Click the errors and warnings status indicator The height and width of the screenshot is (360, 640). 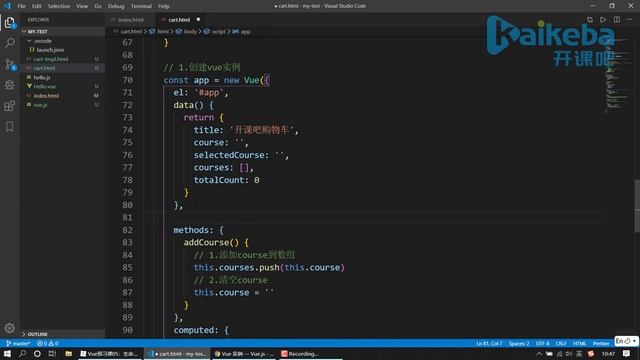[x=48, y=343]
